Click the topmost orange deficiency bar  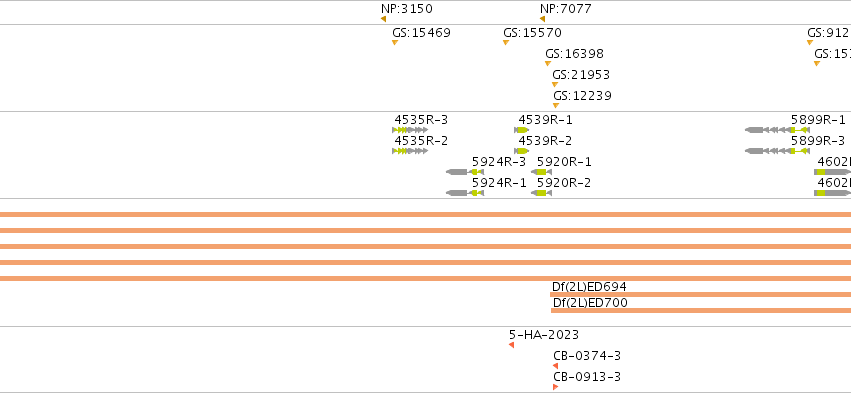[426, 214]
